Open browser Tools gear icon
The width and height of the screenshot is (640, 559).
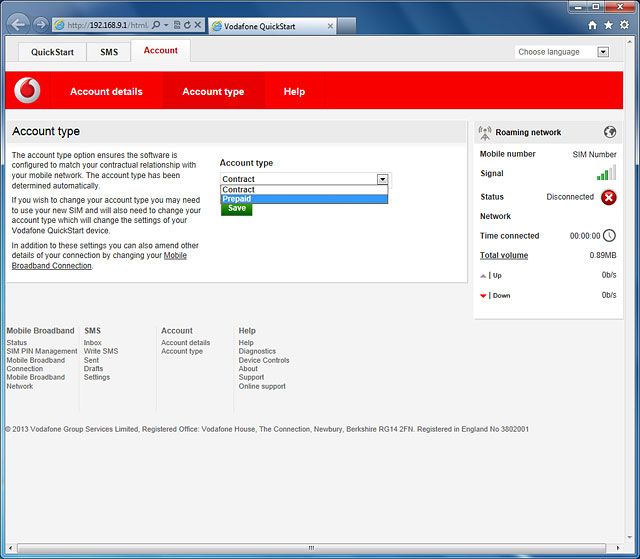click(x=624, y=25)
